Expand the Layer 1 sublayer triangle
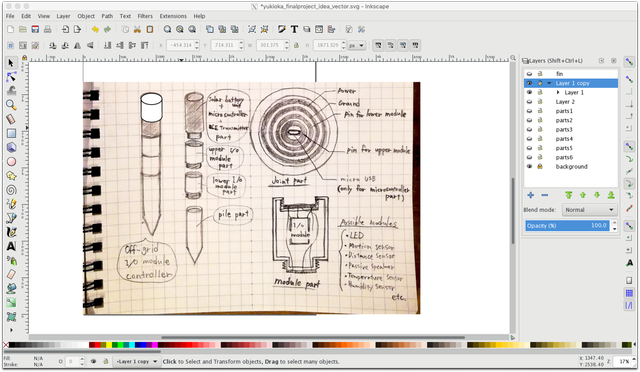The width and height of the screenshot is (640, 372). 558,93
